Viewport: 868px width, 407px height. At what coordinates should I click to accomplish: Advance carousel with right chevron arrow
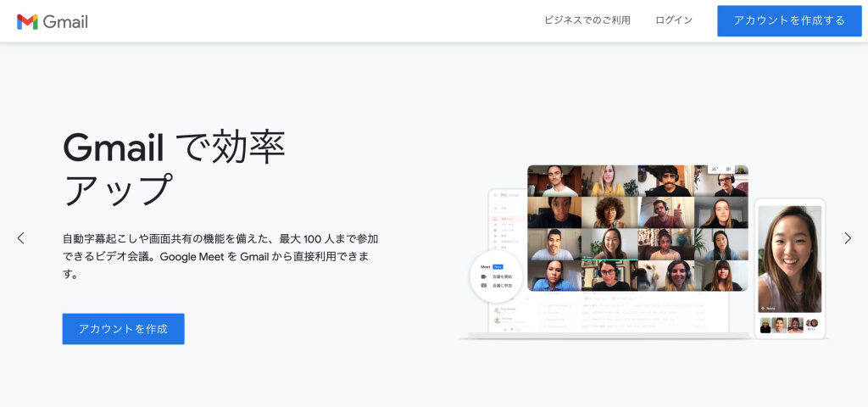pyautogui.click(x=848, y=238)
